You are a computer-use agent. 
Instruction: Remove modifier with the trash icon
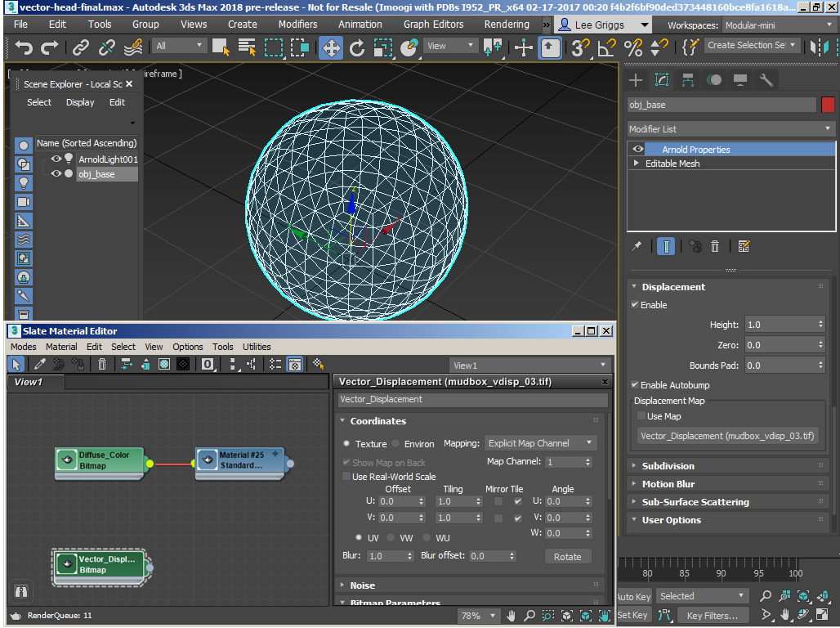pyautogui.click(x=715, y=246)
